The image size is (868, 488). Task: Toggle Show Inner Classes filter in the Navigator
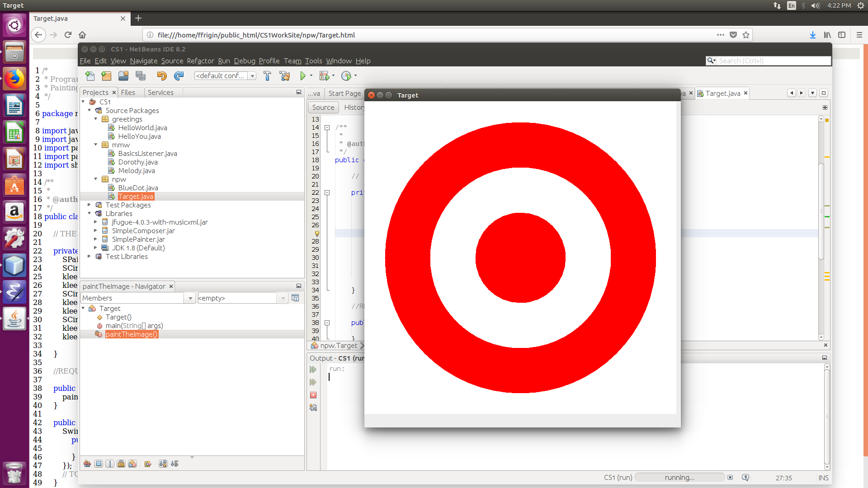coord(132,464)
